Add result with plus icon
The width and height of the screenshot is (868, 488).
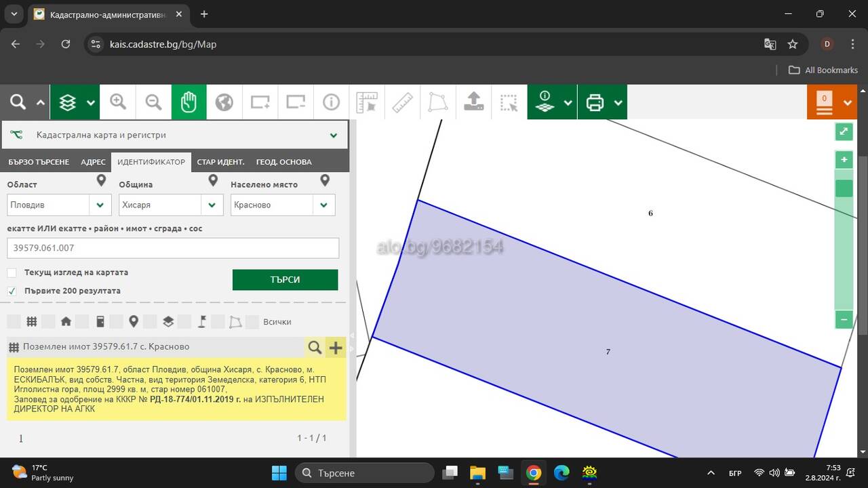[336, 348]
